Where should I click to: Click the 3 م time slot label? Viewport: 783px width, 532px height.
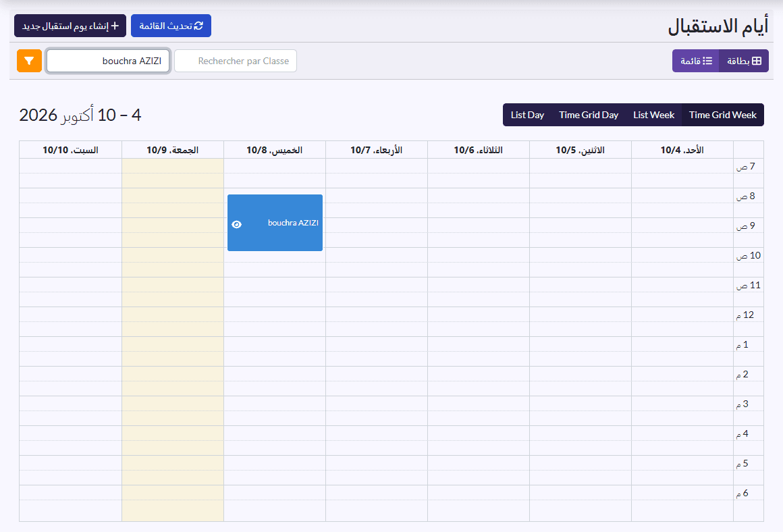742,404
